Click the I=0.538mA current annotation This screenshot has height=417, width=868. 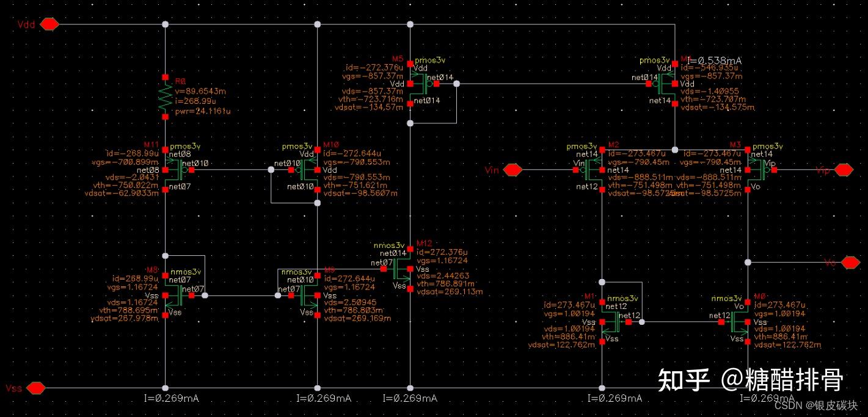click(715, 60)
